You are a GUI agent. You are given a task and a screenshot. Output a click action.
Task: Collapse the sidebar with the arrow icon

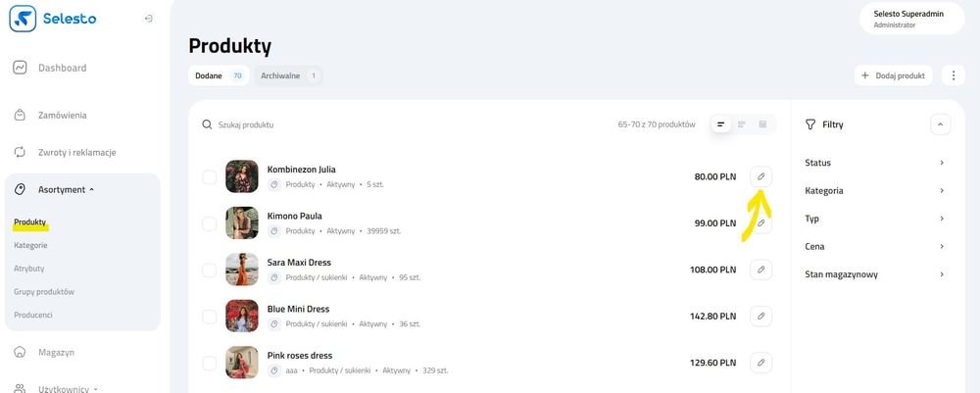pyautogui.click(x=148, y=19)
